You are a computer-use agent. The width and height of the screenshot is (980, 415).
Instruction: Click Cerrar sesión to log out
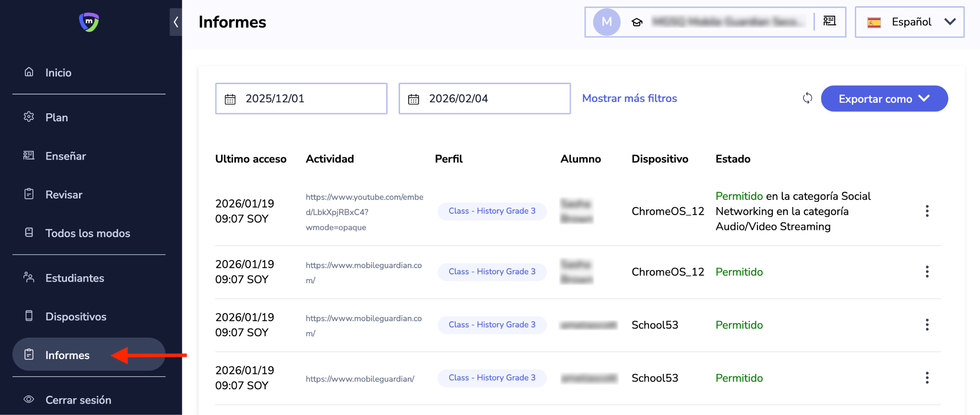pos(78,400)
